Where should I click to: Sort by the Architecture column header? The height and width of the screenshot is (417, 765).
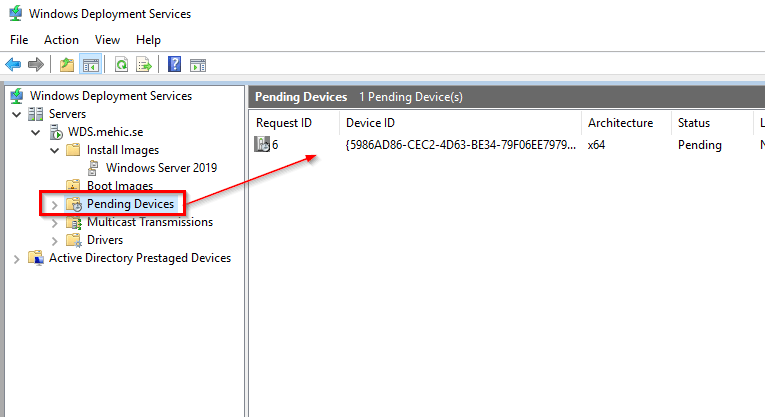(x=620, y=123)
